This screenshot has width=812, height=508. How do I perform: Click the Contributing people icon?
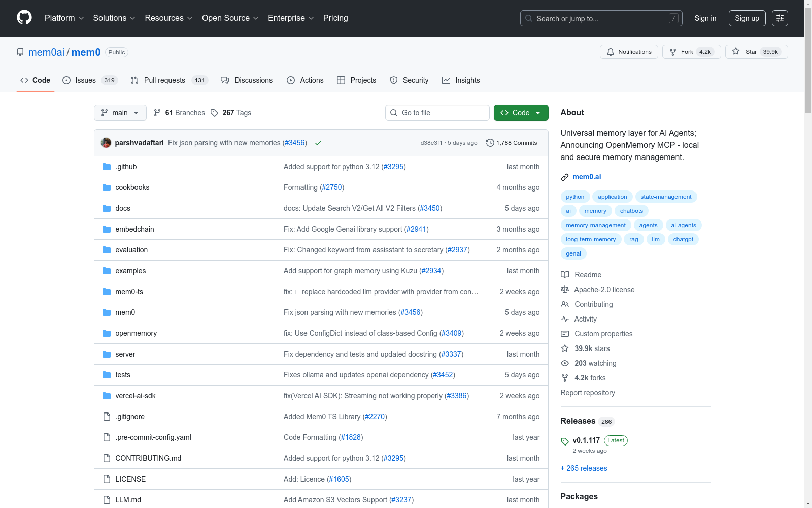[565, 304]
